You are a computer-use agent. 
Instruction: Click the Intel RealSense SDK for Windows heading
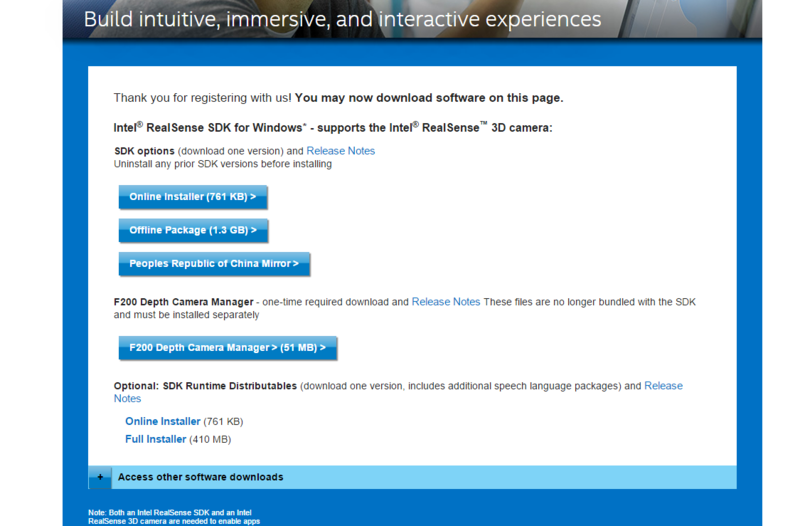333,128
